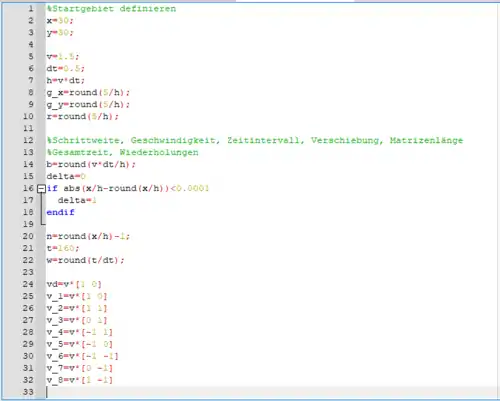Click the w=round(t/dt) statement
Image resolution: width=500 pixels, height=401 pixels.
click(x=85, y=260)
